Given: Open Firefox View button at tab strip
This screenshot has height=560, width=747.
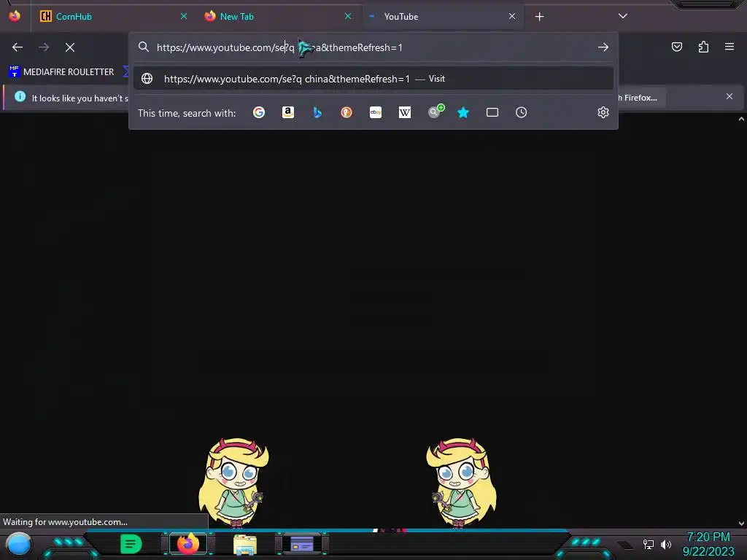Looking at the screenshot, I should click(15, 16).
